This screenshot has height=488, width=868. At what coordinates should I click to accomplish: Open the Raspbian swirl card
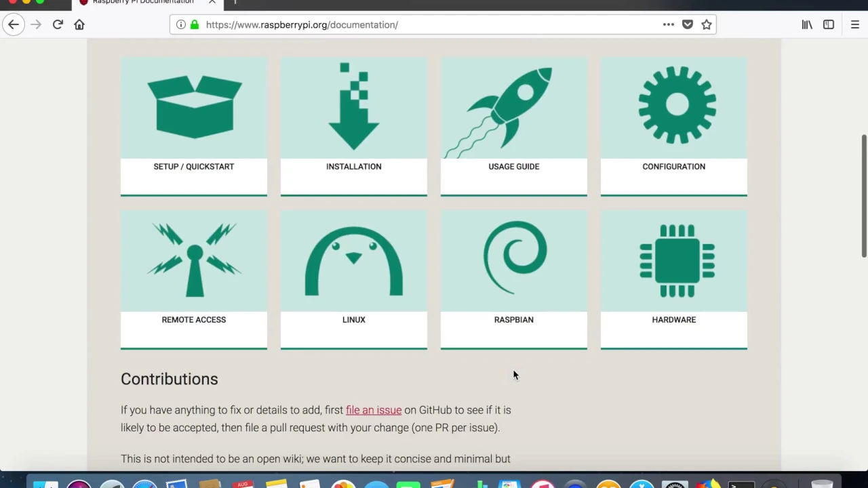[x=514, y=280]
